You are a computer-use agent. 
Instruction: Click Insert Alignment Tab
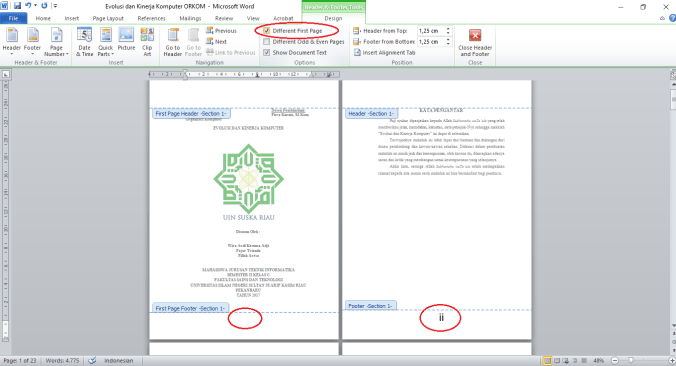tap(384, 52)
